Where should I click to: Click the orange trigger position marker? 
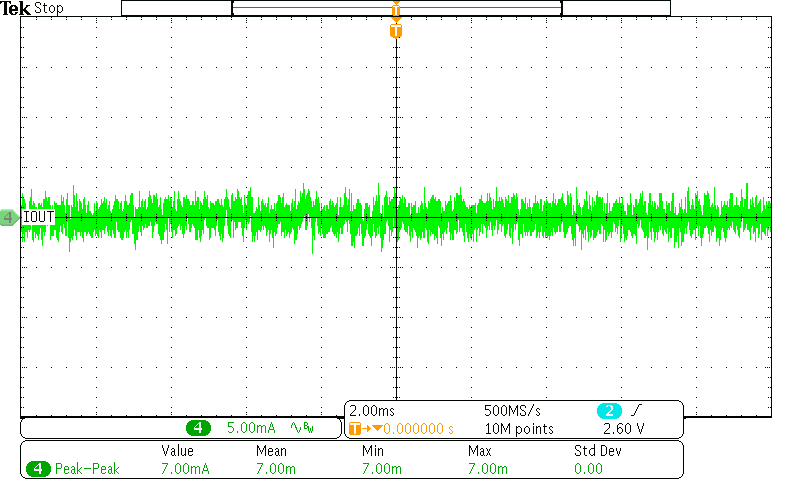396,31
